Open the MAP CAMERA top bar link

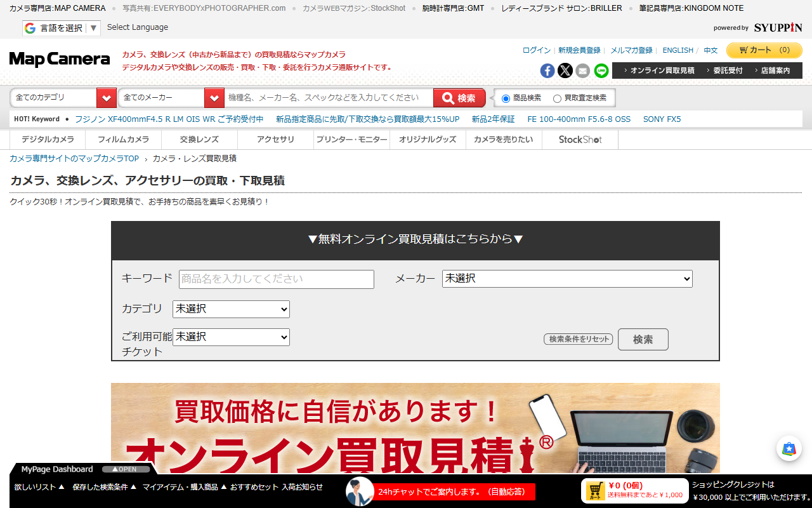pyautogui.click(x=58, y=8)
